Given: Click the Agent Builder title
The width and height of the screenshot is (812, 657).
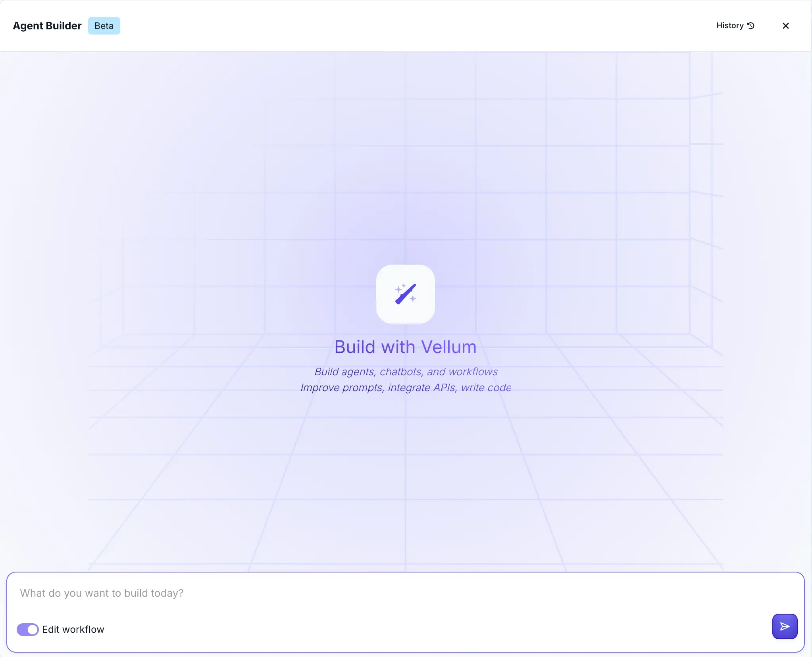Looking at the screenshot, I should point(47,26).
